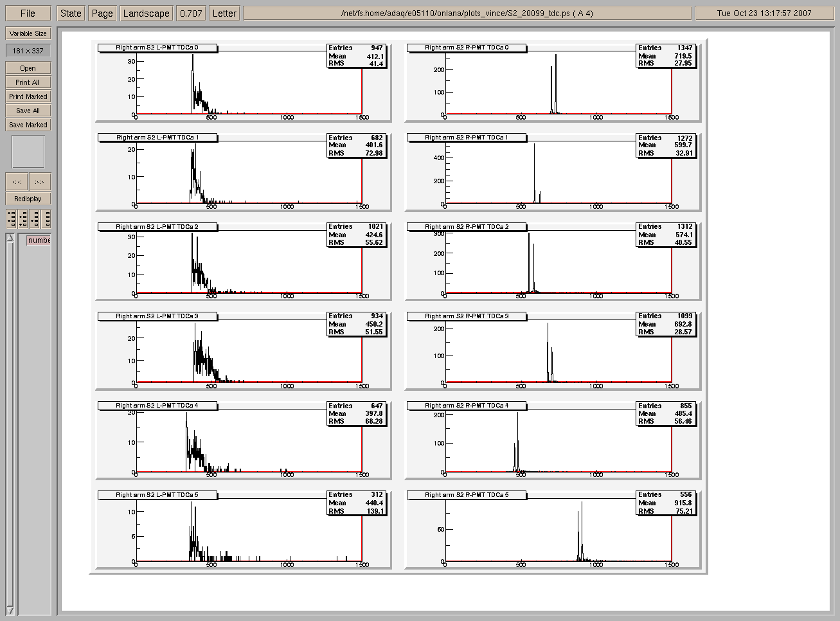Select the 'numbe' page list entry
Screen dimensions: 840x621
point(39,240)
